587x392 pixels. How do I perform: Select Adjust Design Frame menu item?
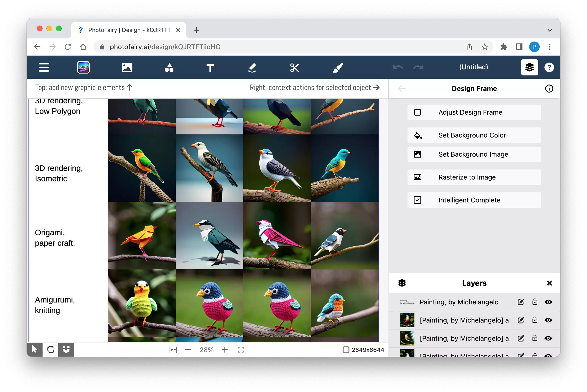[474, 112]
